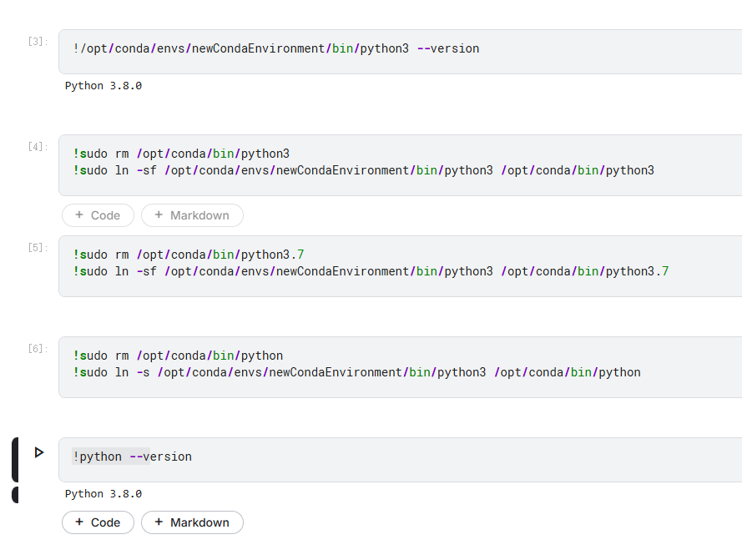Select execution count label [4]
Image resolution: width=742 pixels, height=560 pixels.
(x=35, y=145)
